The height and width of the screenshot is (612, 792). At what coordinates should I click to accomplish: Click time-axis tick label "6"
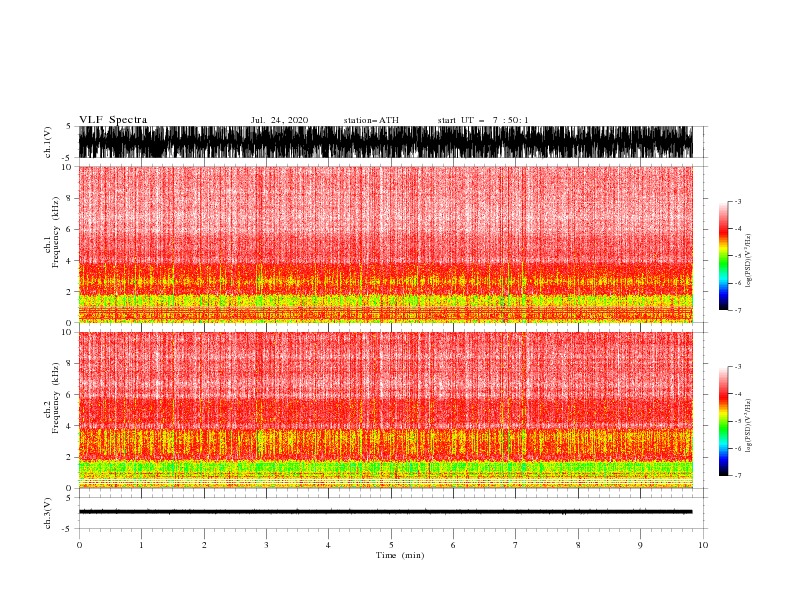tap(453, 545)
